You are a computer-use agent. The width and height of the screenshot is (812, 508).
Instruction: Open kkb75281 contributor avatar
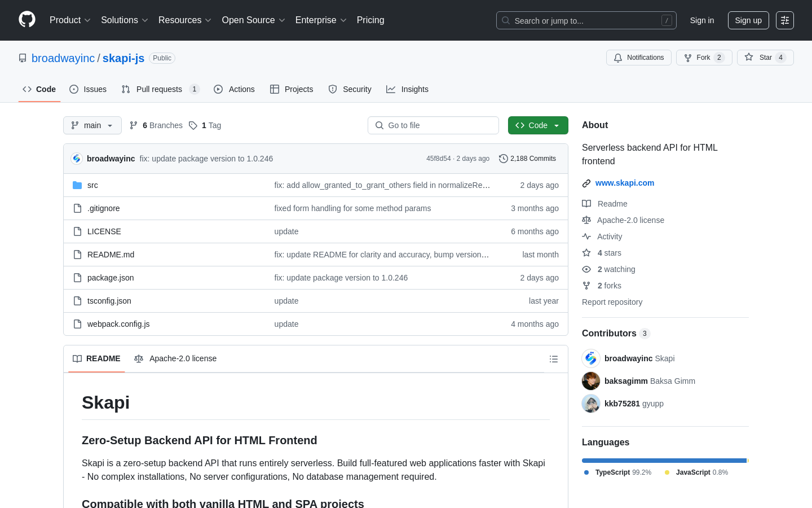591,404
